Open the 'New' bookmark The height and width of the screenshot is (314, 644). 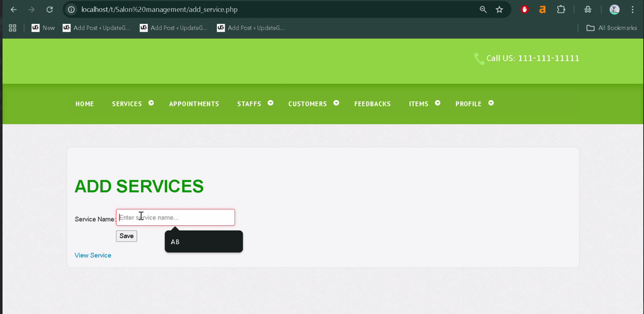pos(43,28)
